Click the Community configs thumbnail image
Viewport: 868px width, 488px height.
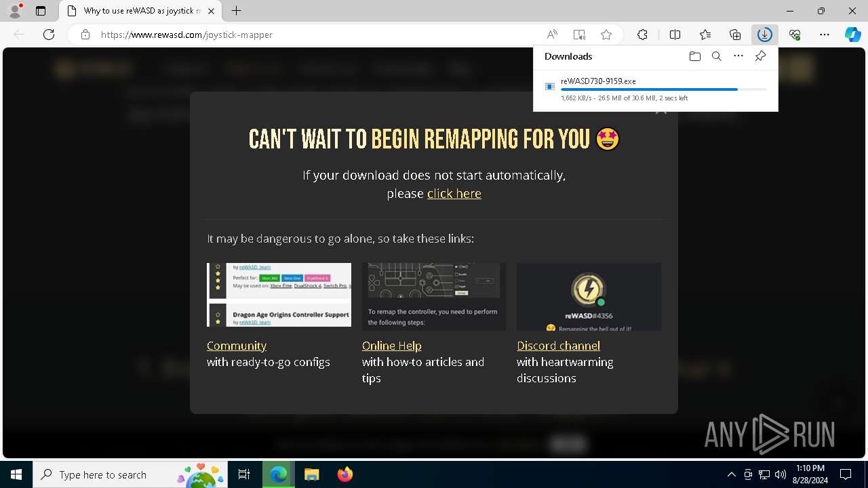coord(279,295)
